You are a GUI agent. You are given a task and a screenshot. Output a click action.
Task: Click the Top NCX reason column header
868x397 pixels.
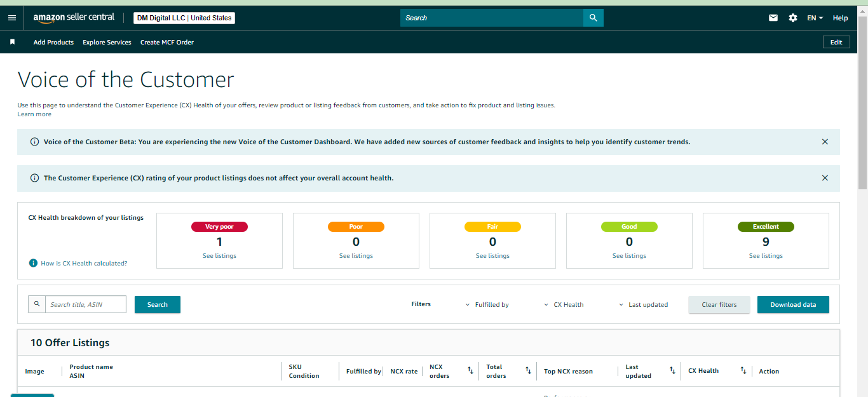click(x=568, y=372)
